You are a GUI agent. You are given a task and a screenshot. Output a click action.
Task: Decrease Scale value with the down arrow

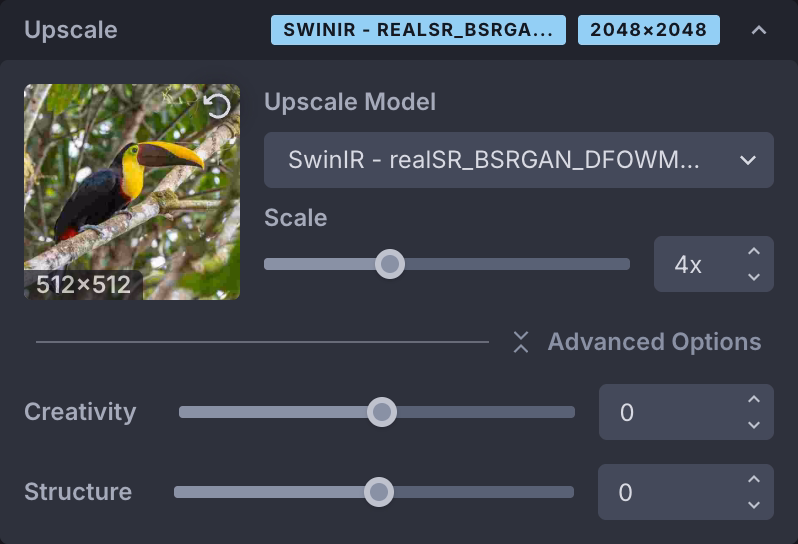pyautogui.click(x=754, y=277)
